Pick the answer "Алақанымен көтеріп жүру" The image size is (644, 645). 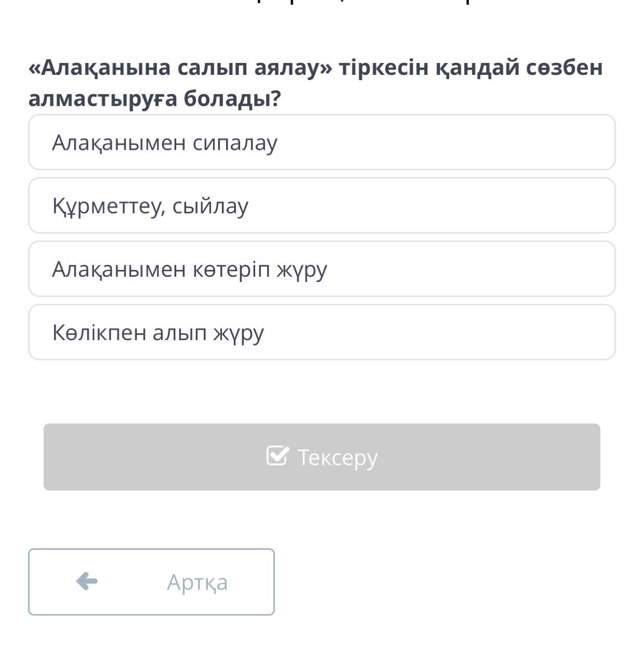pos(321,269)
